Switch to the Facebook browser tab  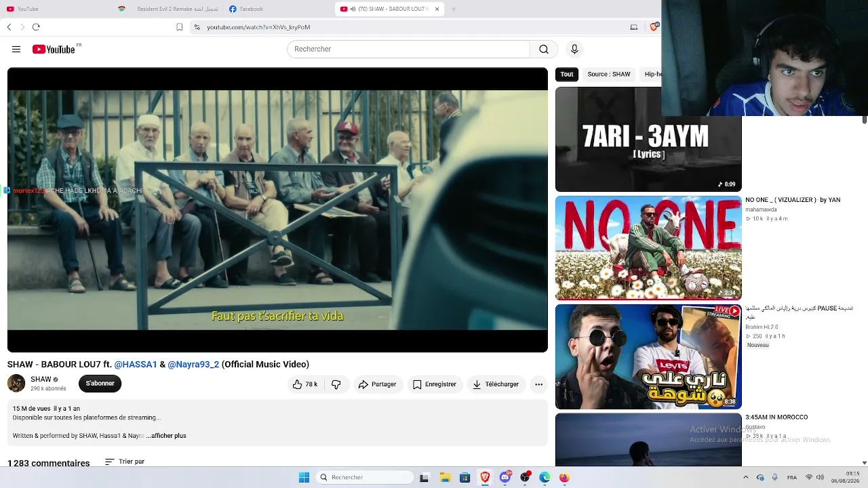click(277, 9)
